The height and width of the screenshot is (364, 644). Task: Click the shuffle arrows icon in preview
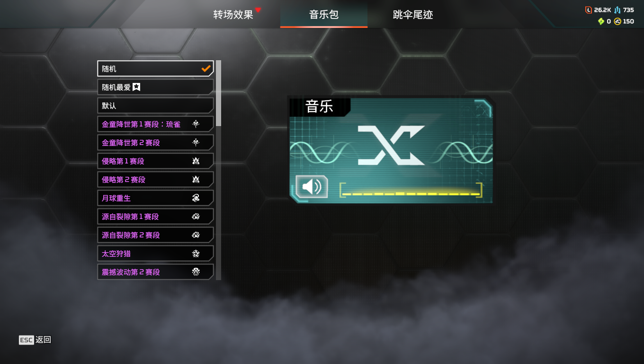391,146
